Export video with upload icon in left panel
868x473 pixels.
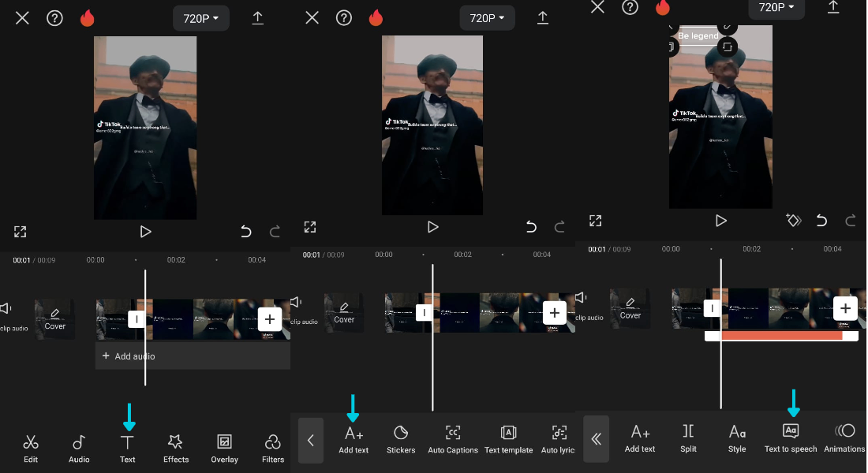[257, 17]
